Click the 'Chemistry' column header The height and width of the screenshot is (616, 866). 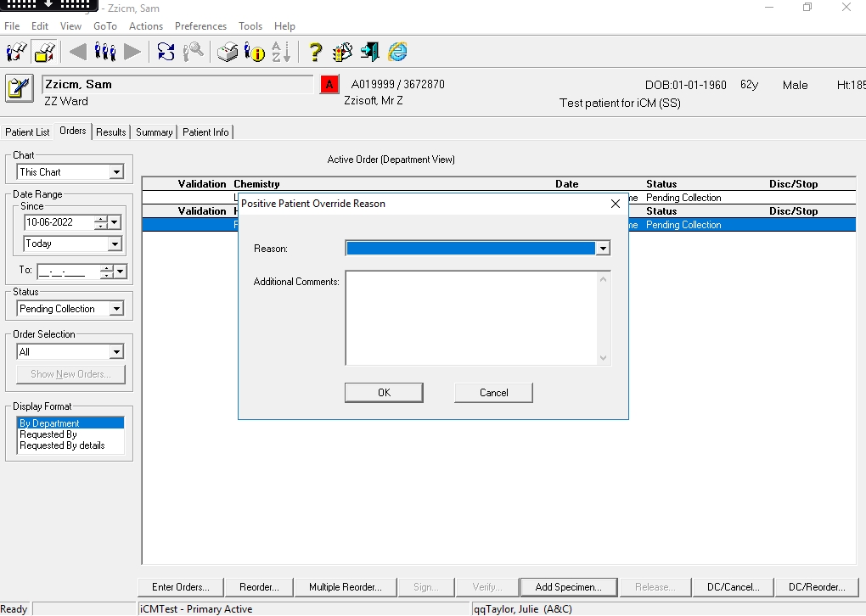[256, 184]
